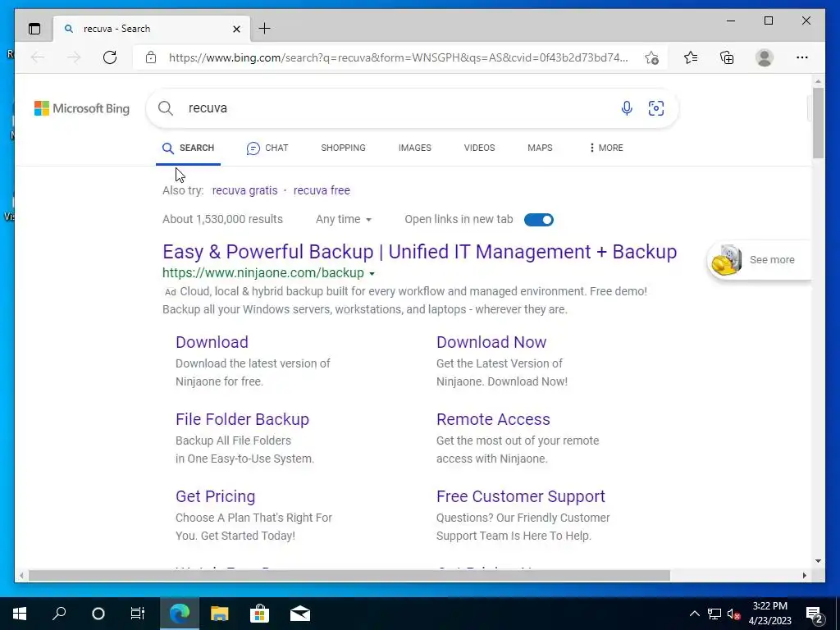Open a new browser tab
Screen dimensions: 840x630
tap(265, 29)
